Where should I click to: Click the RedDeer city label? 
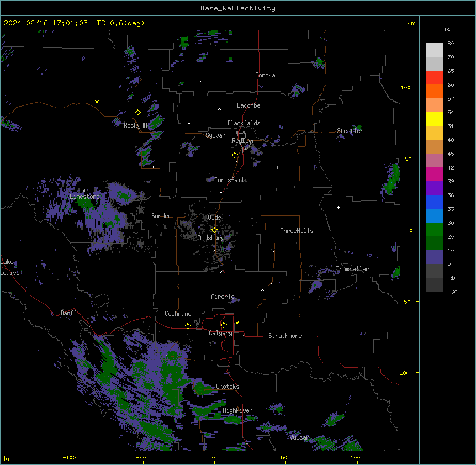243,141
